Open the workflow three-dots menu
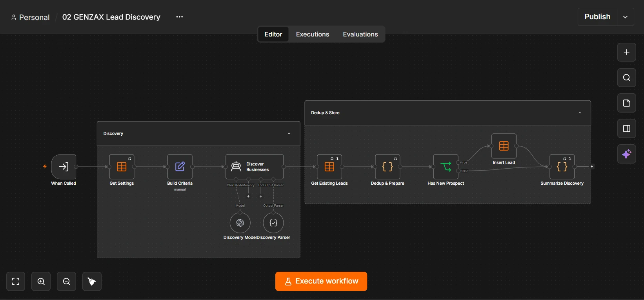 tap(180, 17)
